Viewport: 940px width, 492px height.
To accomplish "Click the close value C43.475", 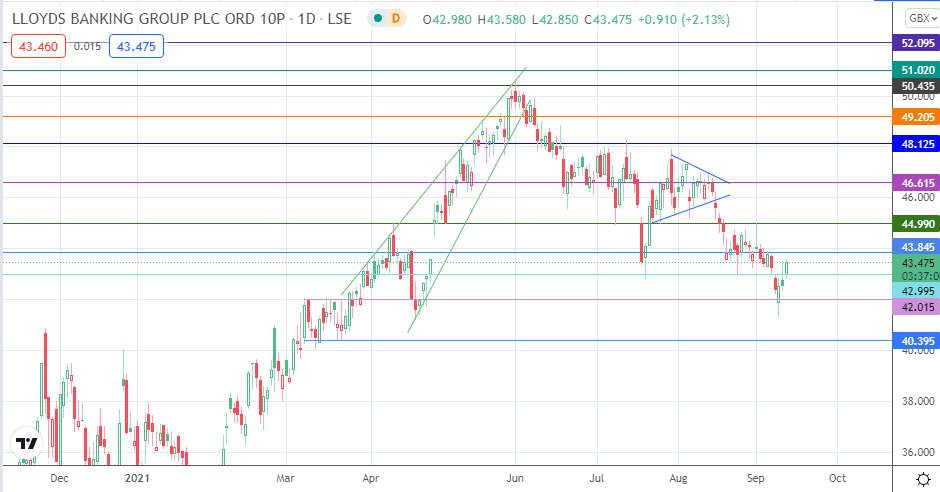I will click(607, 20).
